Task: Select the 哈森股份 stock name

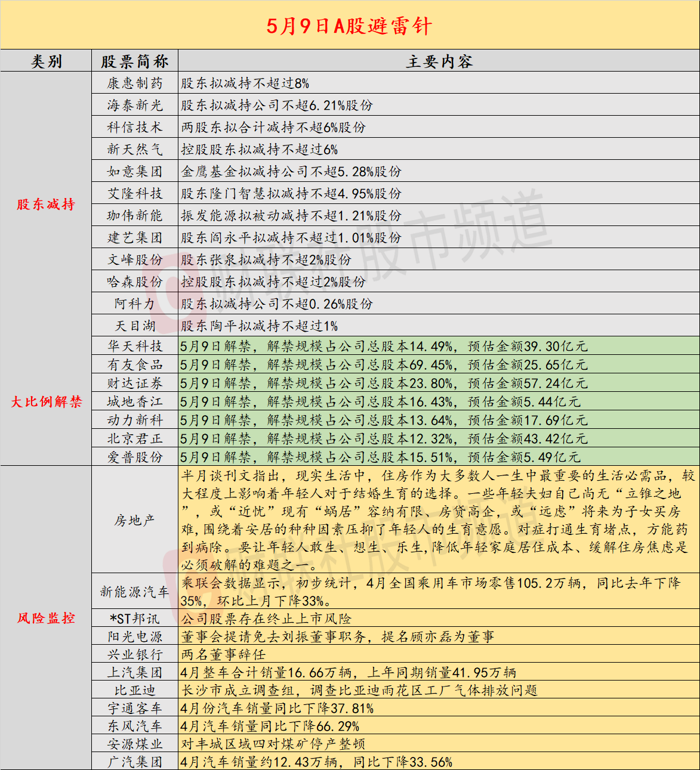Action: point(135,282)
